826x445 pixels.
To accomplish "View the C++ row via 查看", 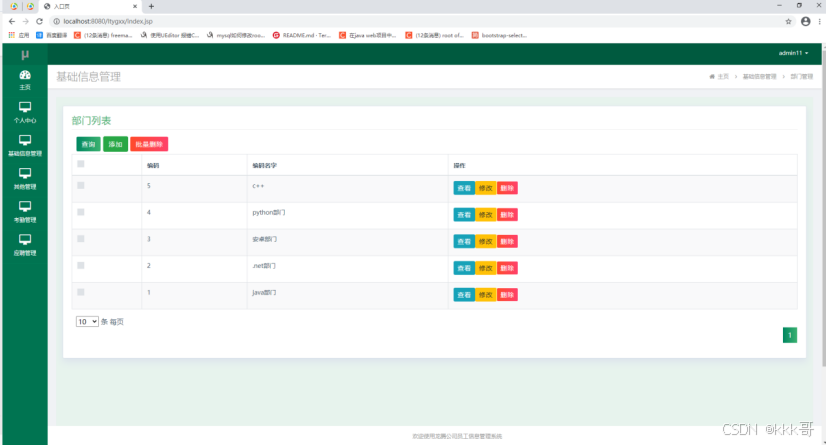I will tap(464, 188).
